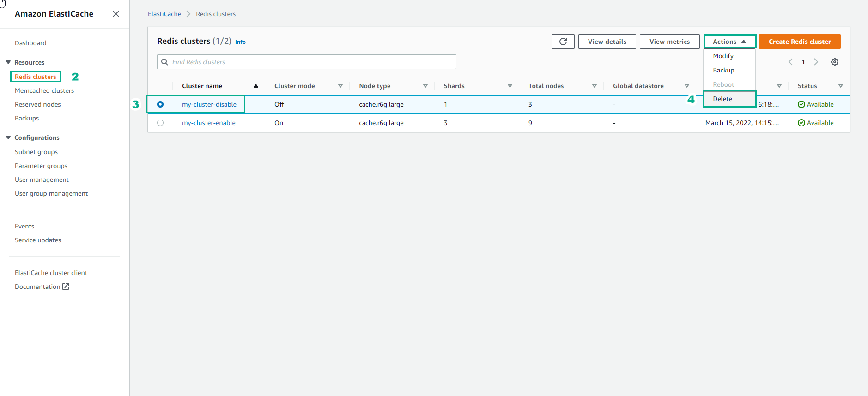Click the search magnifier icon
The image size is (868, 396).
pos(164,62)
